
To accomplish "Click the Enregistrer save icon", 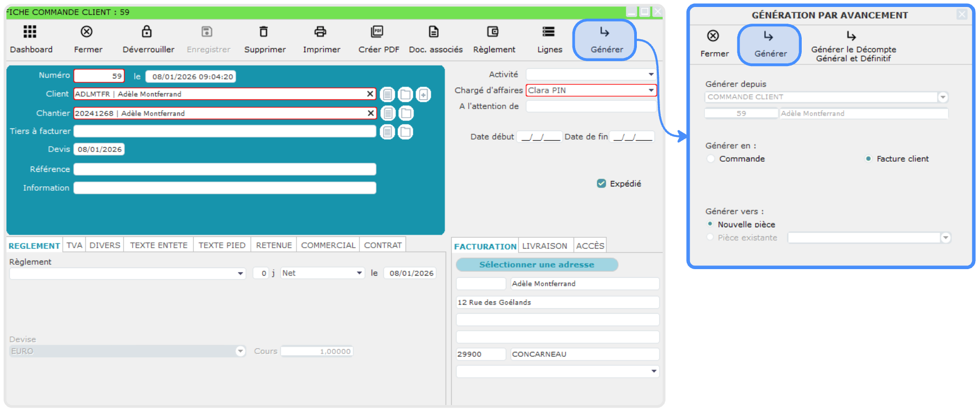I will [207, 32].
